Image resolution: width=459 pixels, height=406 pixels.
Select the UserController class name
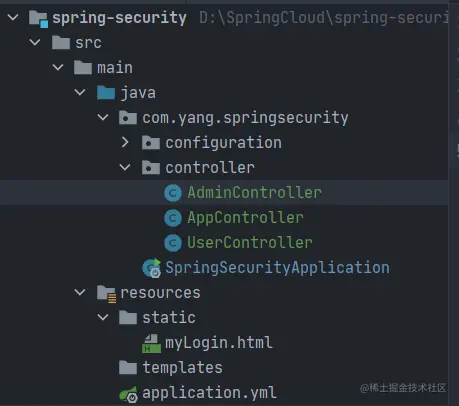tap(250, 243)
